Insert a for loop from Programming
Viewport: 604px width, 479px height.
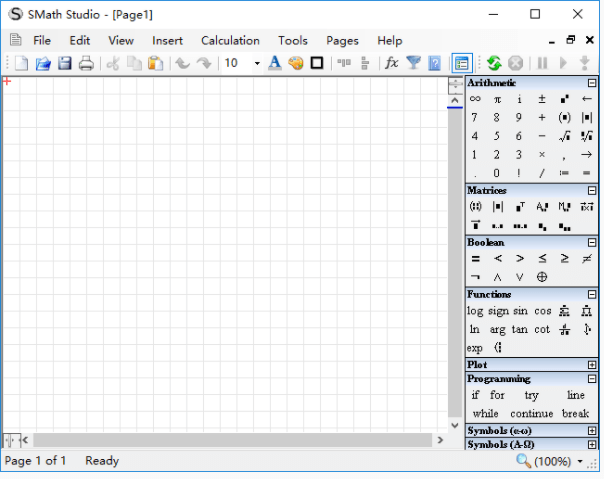tap(497, 395)
